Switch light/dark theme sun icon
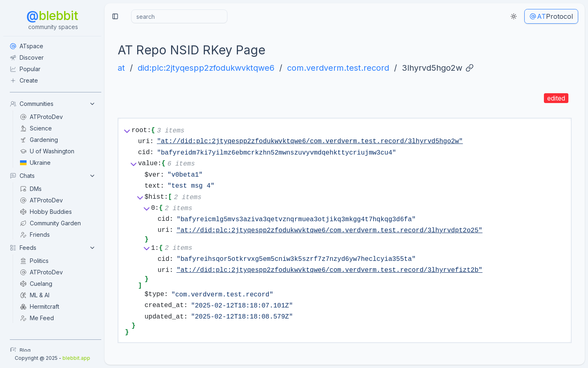The width and height of the screenshot is (588, 368). 514,16
